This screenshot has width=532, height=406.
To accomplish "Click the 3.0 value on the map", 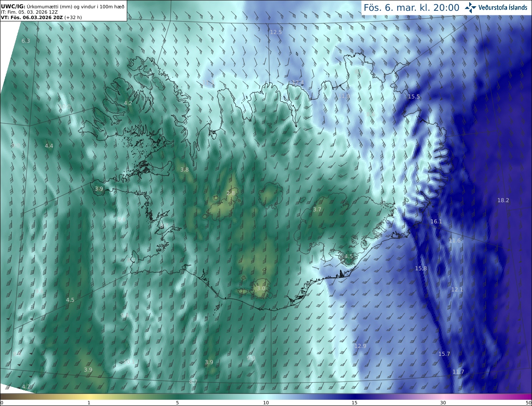I will pos(261,288).
